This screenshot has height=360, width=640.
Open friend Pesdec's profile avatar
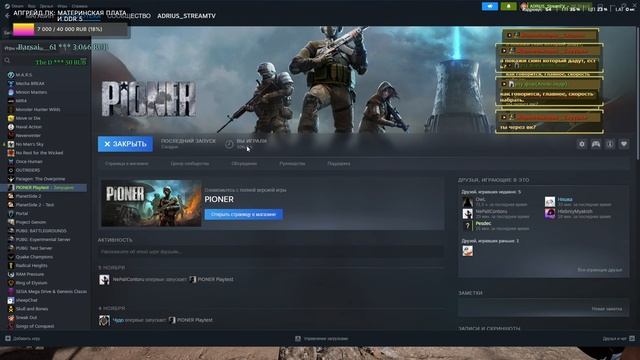468,226
